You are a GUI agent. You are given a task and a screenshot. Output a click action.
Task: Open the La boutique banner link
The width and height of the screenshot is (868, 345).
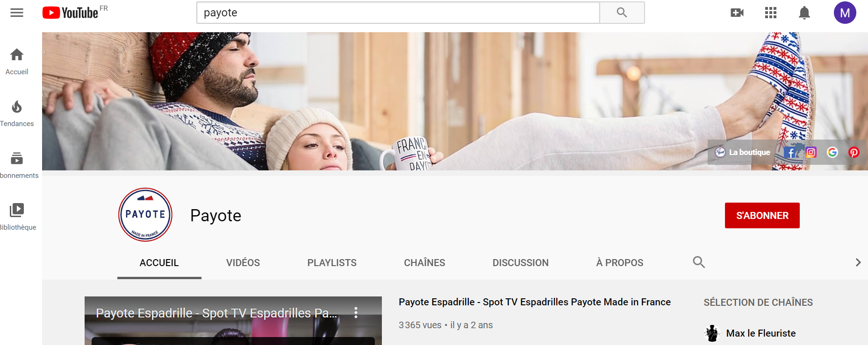(743, 152)
